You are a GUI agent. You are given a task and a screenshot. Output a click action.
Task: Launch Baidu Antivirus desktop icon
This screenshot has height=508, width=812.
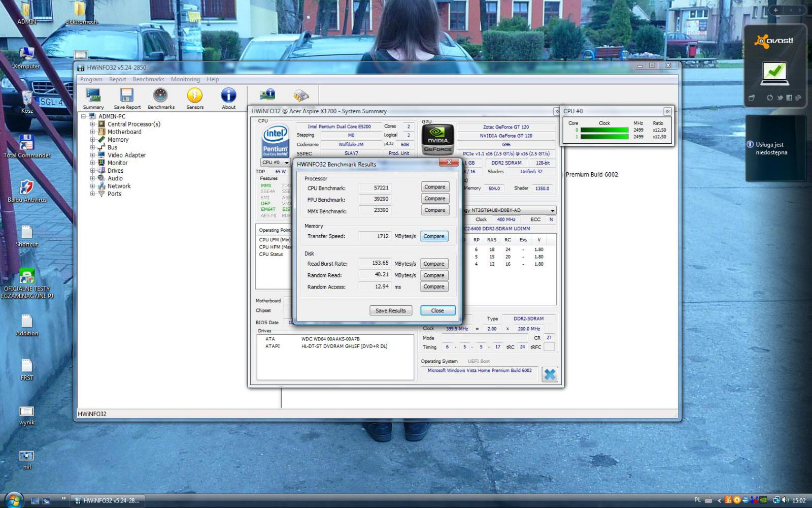pos(27,190)
